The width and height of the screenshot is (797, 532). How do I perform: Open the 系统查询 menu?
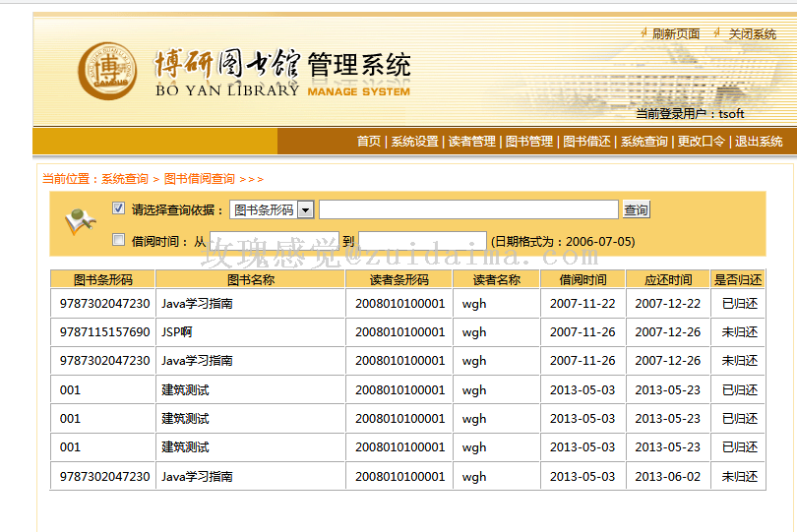click(x=644, y=142)
